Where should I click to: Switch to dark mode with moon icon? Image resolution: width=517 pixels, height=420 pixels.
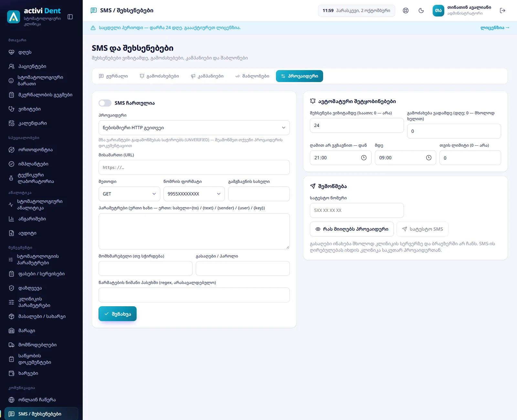[421, 11]
